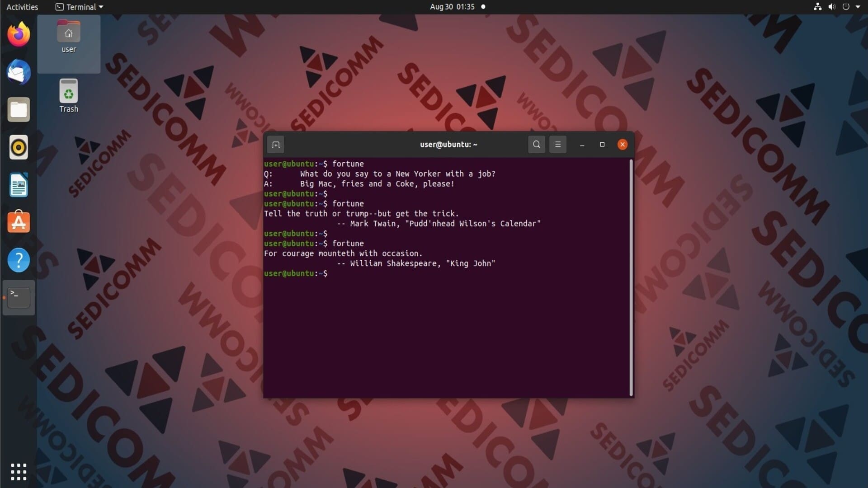Open a new tab in the terminal window

pos(276,145)
